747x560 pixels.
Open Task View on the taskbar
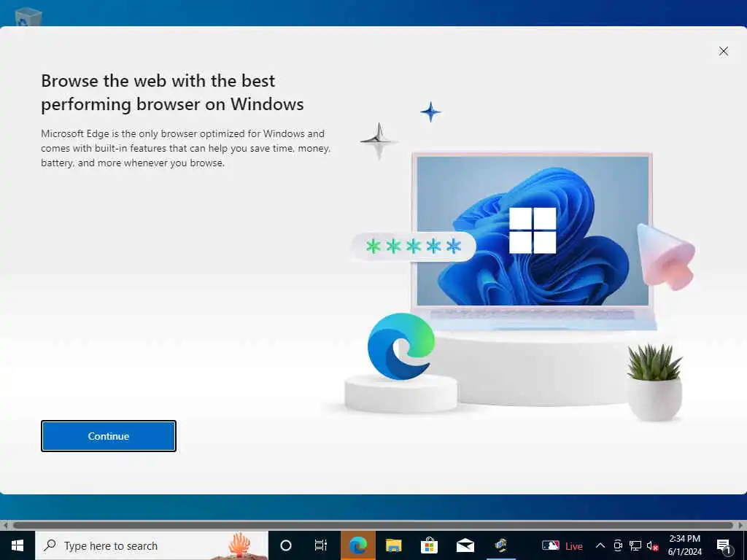click(x=321, y=545)
